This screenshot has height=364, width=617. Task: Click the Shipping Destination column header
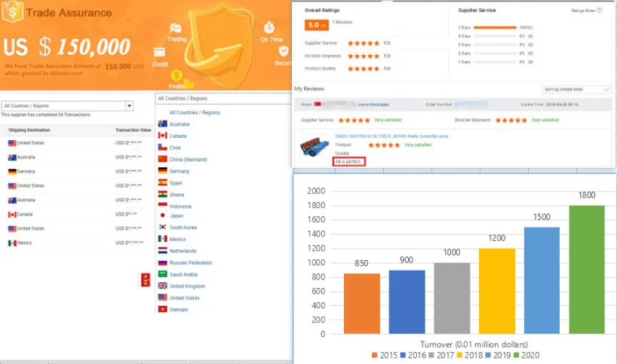[29, 130]
